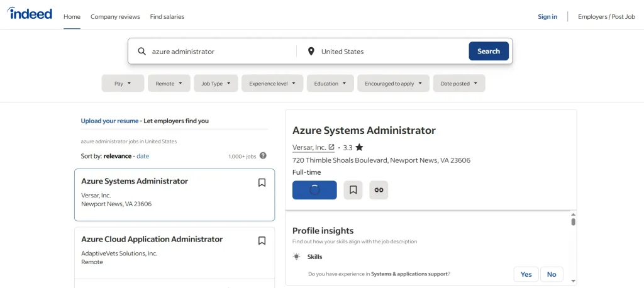Answer Yes to systems support experience

526,274
